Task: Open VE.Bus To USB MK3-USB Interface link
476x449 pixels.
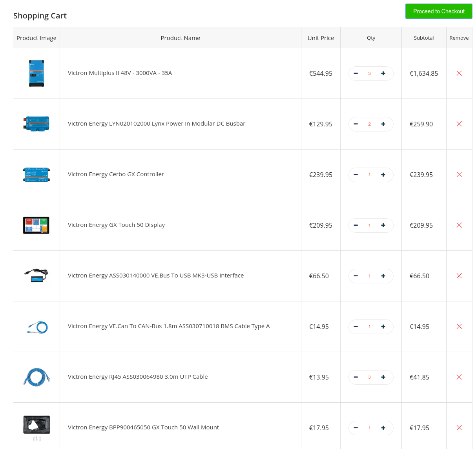Action: click(x=156, y=276)
